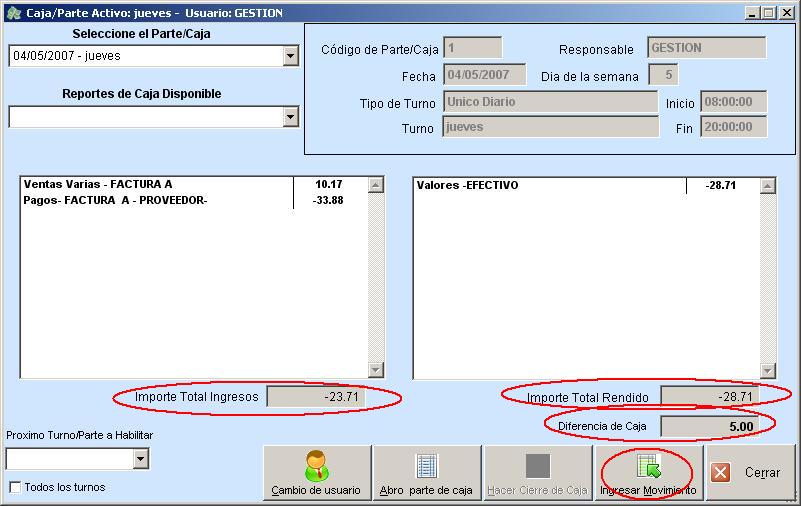
Task: Click the application icon in title bar
Action: pos(13,13)
